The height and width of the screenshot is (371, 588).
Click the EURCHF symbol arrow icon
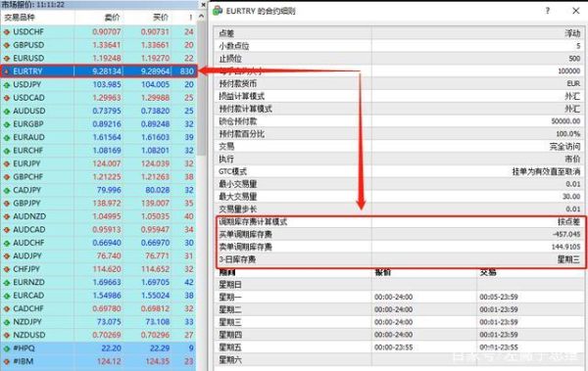click(x=7, y=151)
